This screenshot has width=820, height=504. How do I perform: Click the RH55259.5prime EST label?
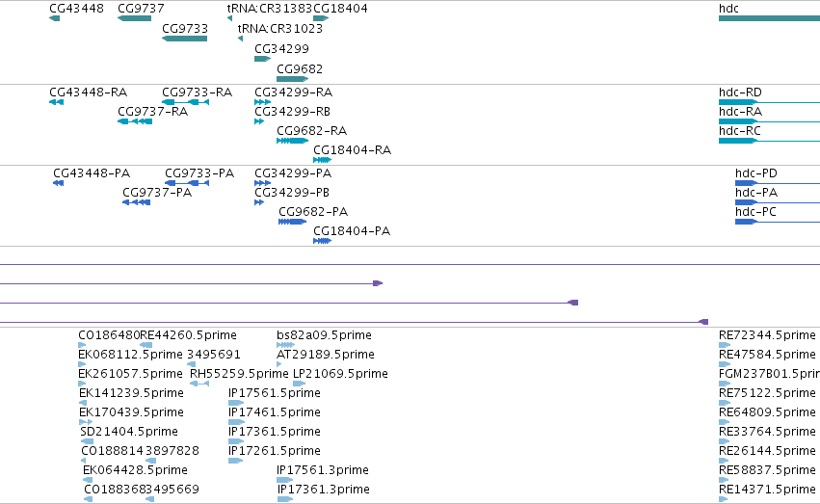[239, 374]
